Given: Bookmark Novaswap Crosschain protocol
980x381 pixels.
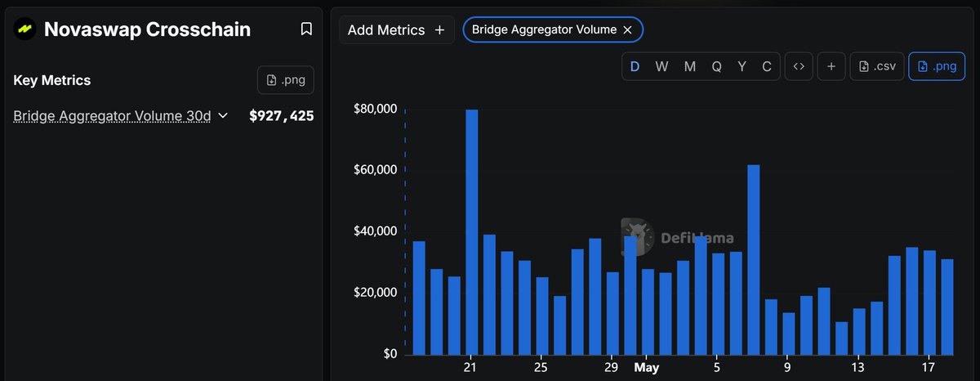Looking at the screenshot, I should (306, 29).
